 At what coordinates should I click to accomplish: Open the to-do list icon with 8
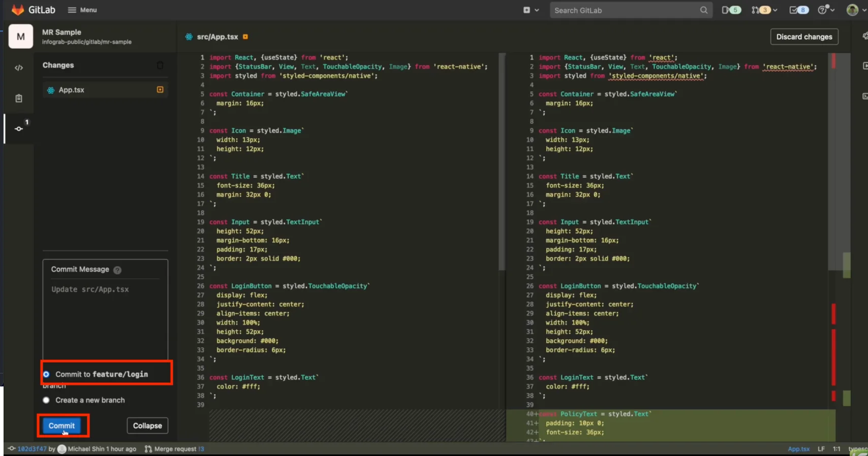point(798,10)
